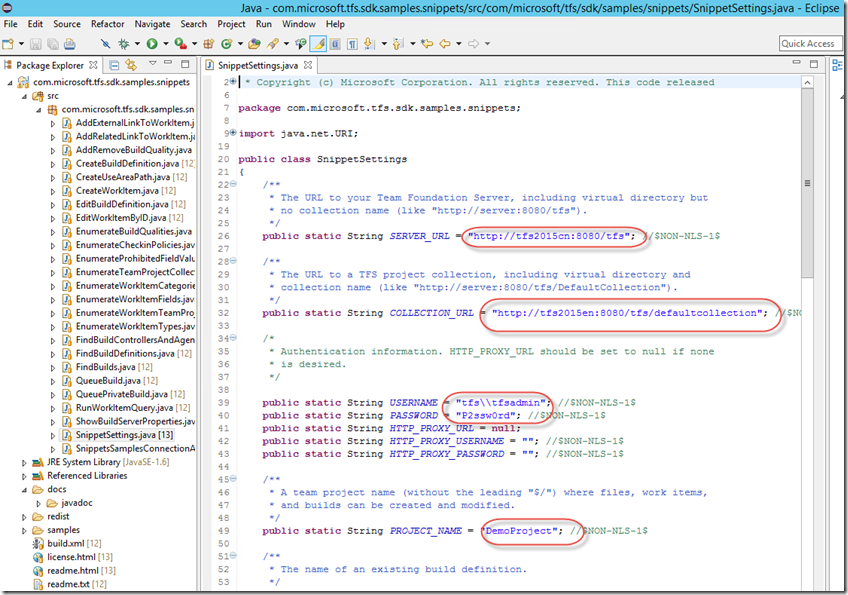Screen dimensions: 848x595
Task: Click the Search flashlight icon
Action: pos(273,44)
